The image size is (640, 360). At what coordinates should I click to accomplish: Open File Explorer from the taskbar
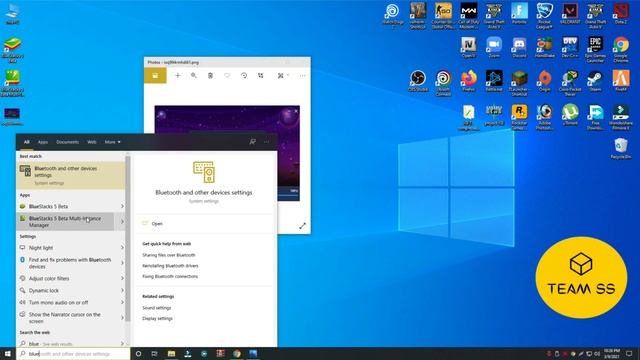(x=171, y=353)
